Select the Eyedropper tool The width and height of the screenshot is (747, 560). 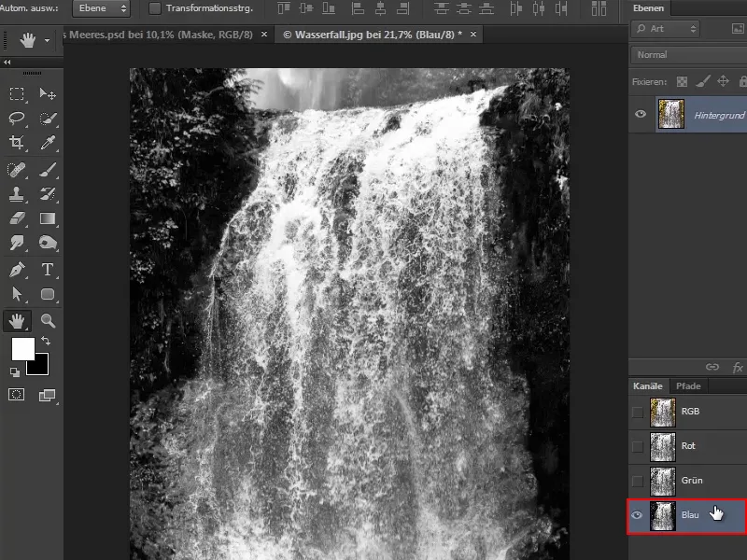48,143
